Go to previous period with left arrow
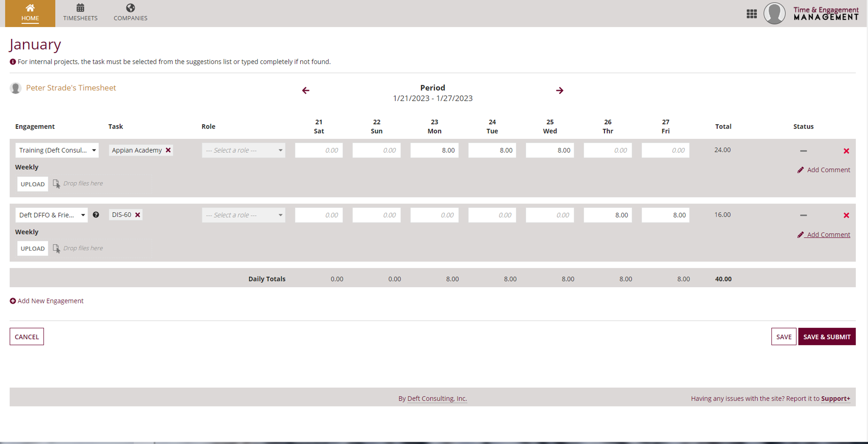 pos(306,90)
